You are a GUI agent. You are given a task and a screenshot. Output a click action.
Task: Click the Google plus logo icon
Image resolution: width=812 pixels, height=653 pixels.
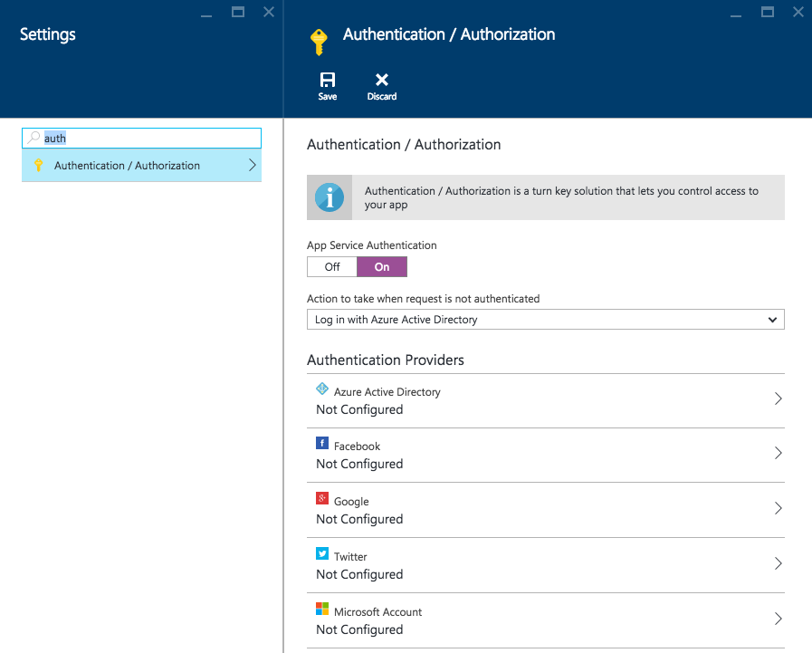click(322, 498)
